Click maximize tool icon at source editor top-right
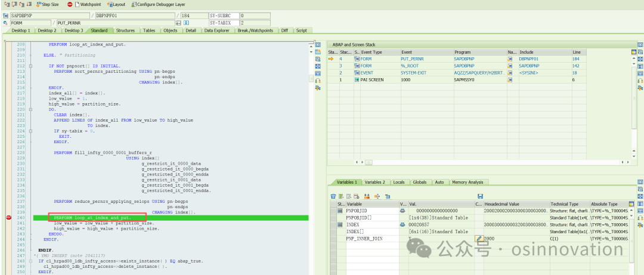The image size is (644, 275). (x=317, y=44)
